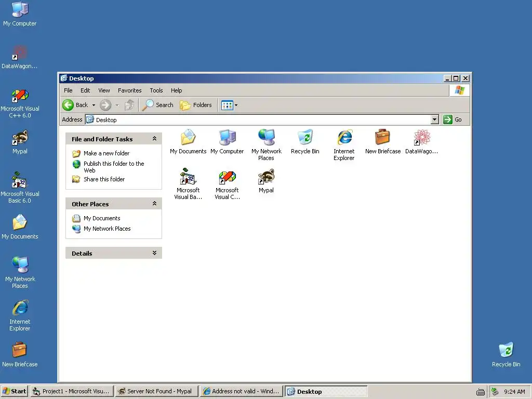Select My Documents icon on desktop background
This screenshot has height=399, width=532.
20,227
